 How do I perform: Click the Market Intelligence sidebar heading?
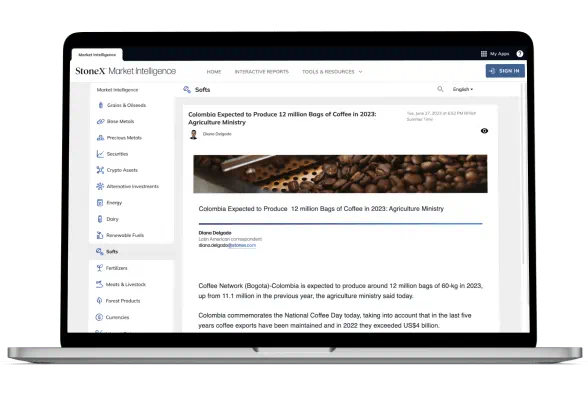pyautogui.click(x=117, y=90)
